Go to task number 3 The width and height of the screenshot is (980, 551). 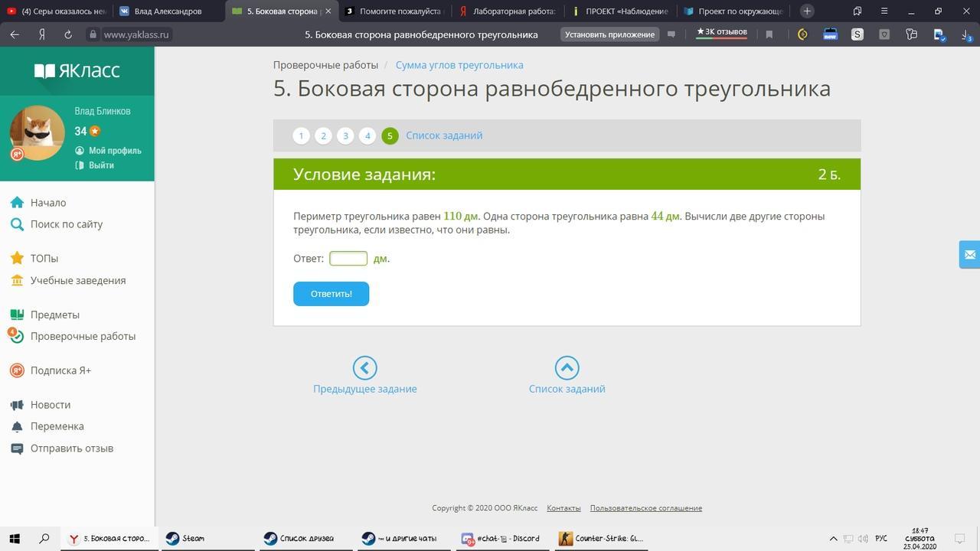click(345, 135)
